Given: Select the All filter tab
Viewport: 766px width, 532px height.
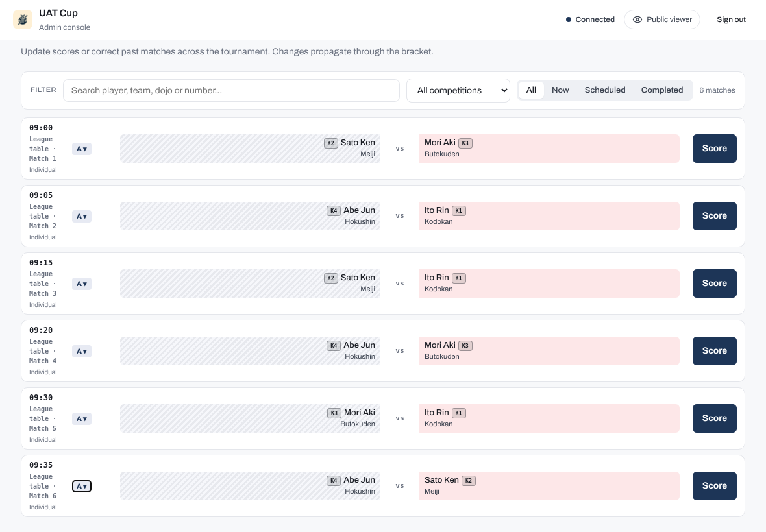Looking at the screenshot, I should coord(531,90).
